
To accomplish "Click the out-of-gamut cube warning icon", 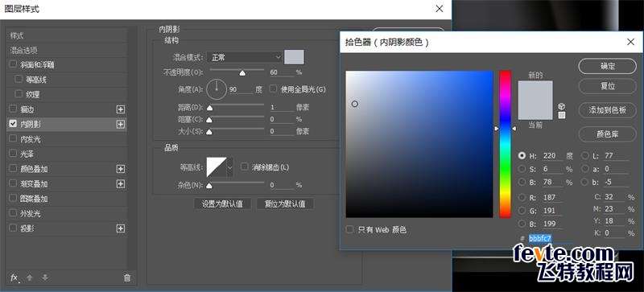I will click(x=562, y=106).
